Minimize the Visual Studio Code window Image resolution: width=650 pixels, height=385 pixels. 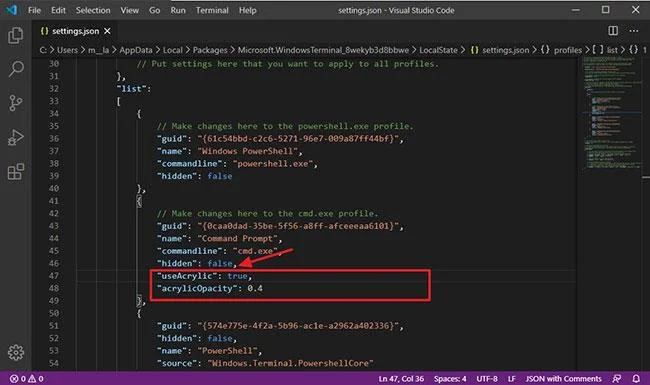[575, 10]
